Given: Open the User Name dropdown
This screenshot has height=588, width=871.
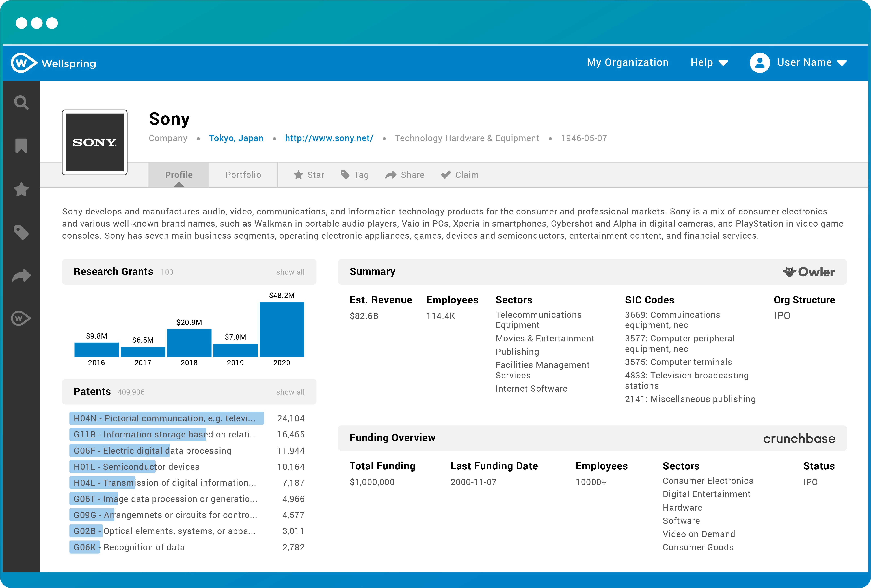Looking at the screenshot, I should (x=811, y=63).
